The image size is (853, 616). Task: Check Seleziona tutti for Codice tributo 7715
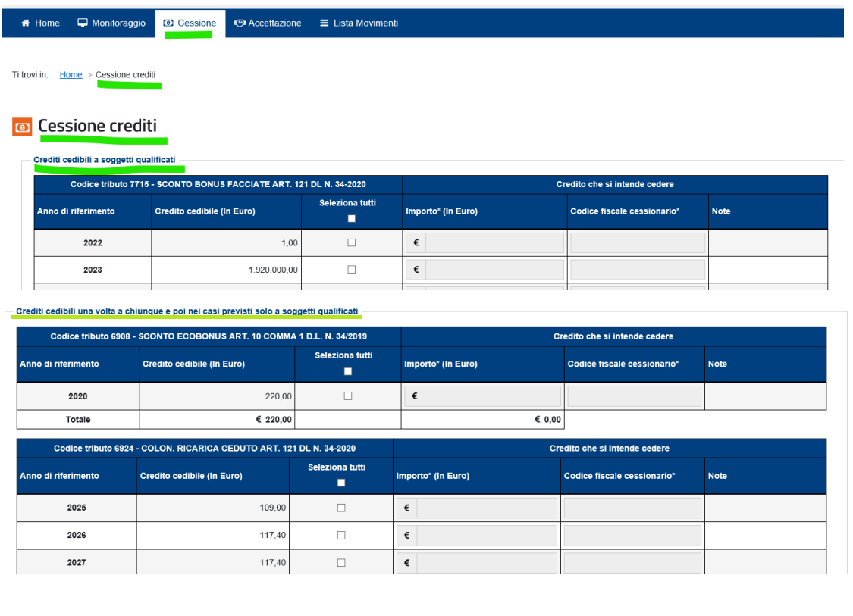click(x=351, y=218)
